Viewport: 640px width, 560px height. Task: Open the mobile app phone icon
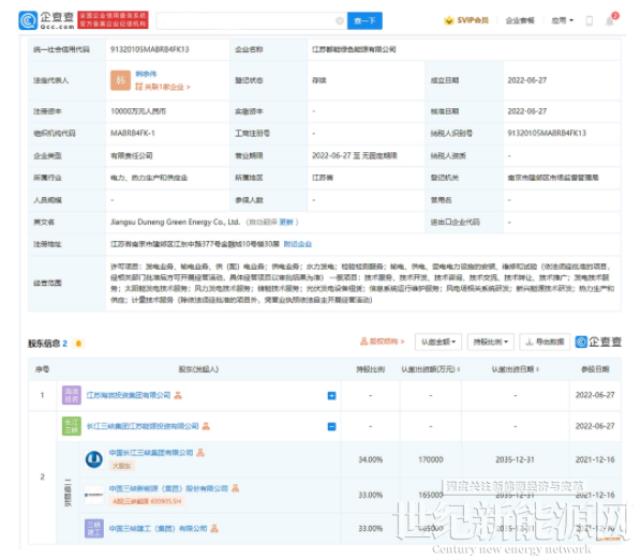click(x=589, y=20)
